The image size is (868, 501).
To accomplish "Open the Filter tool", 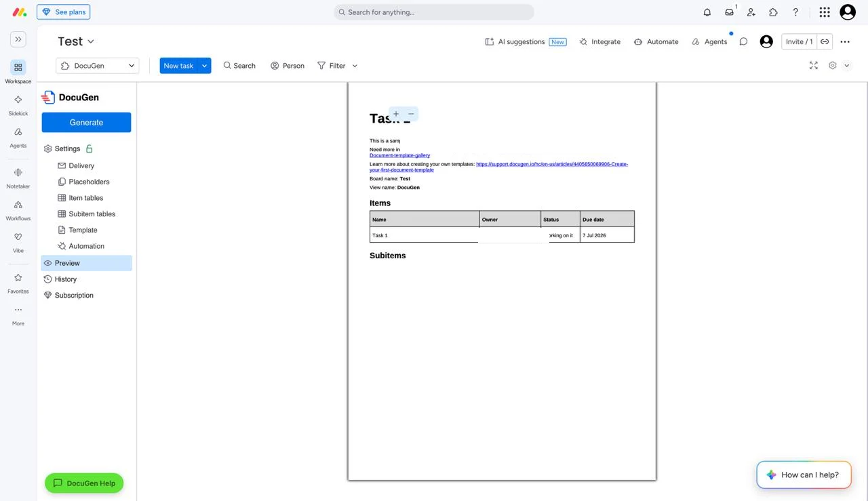I will point(332,66).
